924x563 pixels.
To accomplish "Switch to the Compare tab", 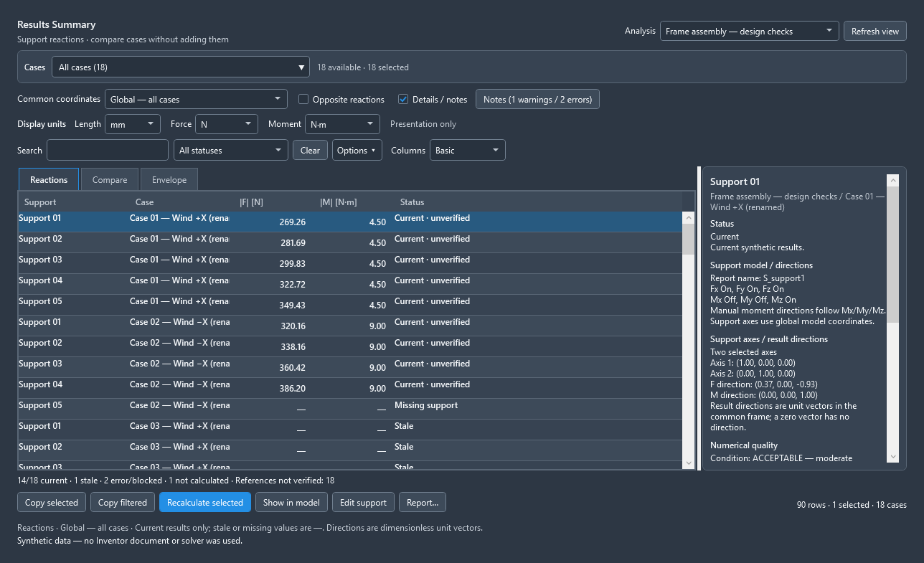I will pyautogui.click(x=110, y=180).
